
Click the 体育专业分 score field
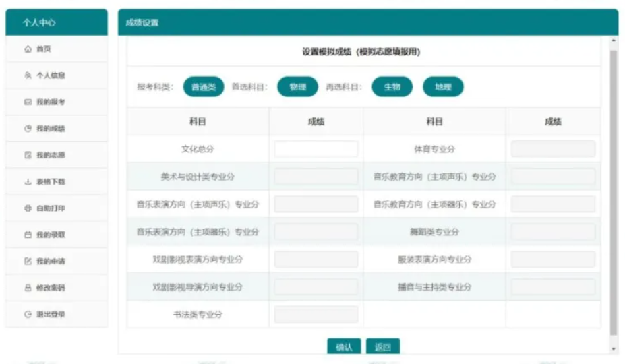554,149
